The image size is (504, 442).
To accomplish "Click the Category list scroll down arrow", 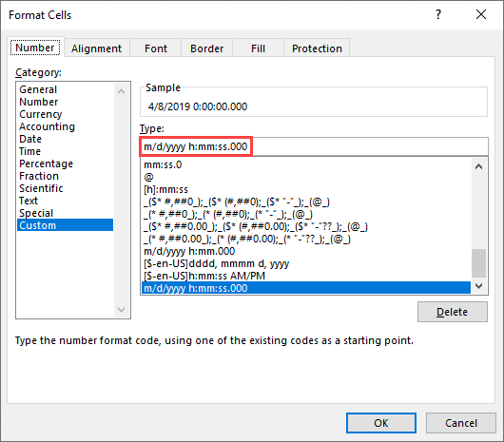I will (121, 309).
